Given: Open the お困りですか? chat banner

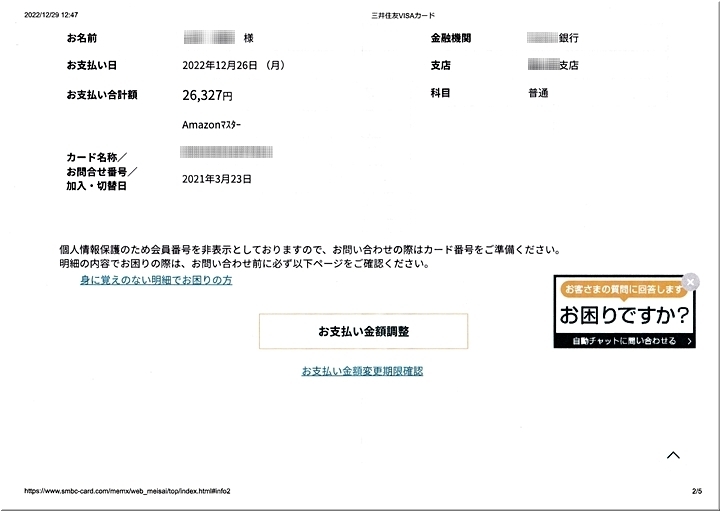Looking at the screenshot, I should coord(624,316).
